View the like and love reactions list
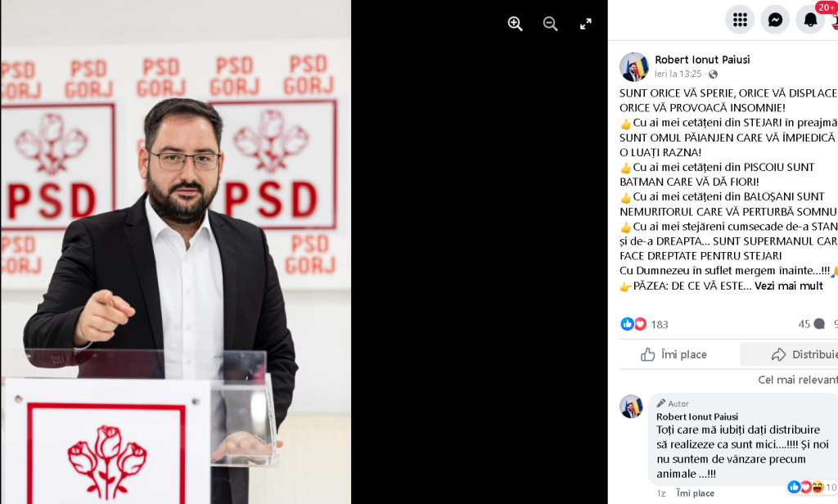This screenshot has height=504, width=838. [x=644, y=324]
